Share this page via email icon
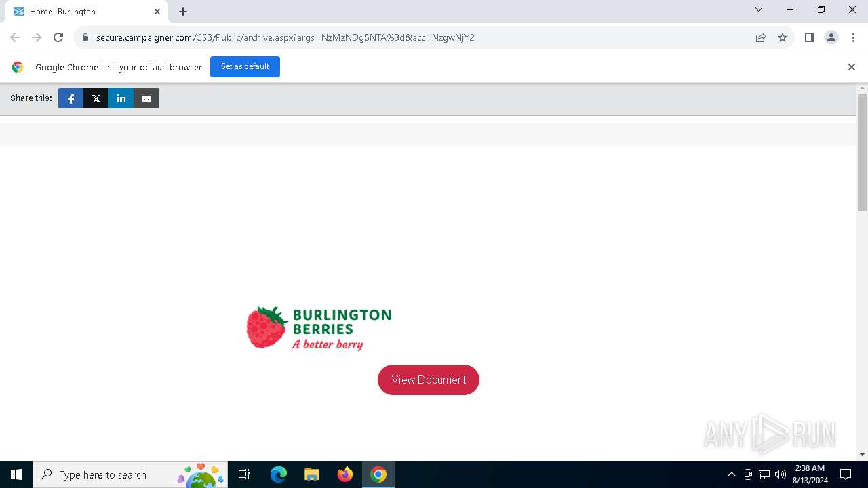This screenshot has height=488, width=868. click(x=146, y=98)
